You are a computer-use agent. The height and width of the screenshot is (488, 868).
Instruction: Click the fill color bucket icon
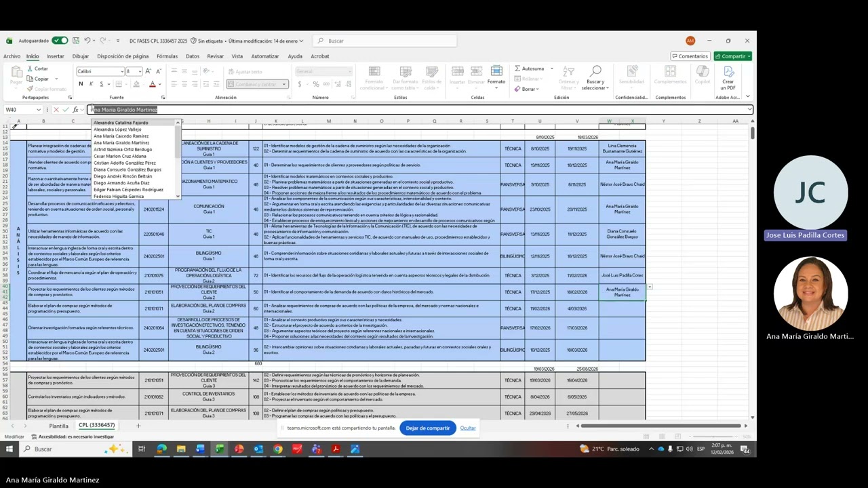click(136, 84)
